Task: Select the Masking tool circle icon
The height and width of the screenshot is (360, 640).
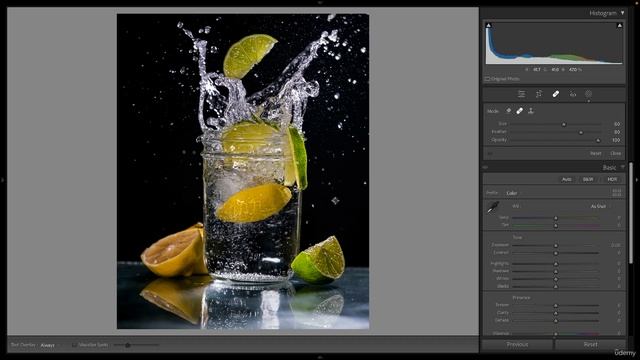Action: [x=588, y=94]
